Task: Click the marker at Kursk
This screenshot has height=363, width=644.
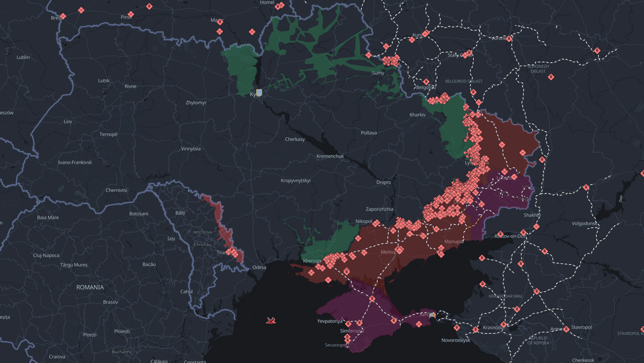Action: coord(426,34)
